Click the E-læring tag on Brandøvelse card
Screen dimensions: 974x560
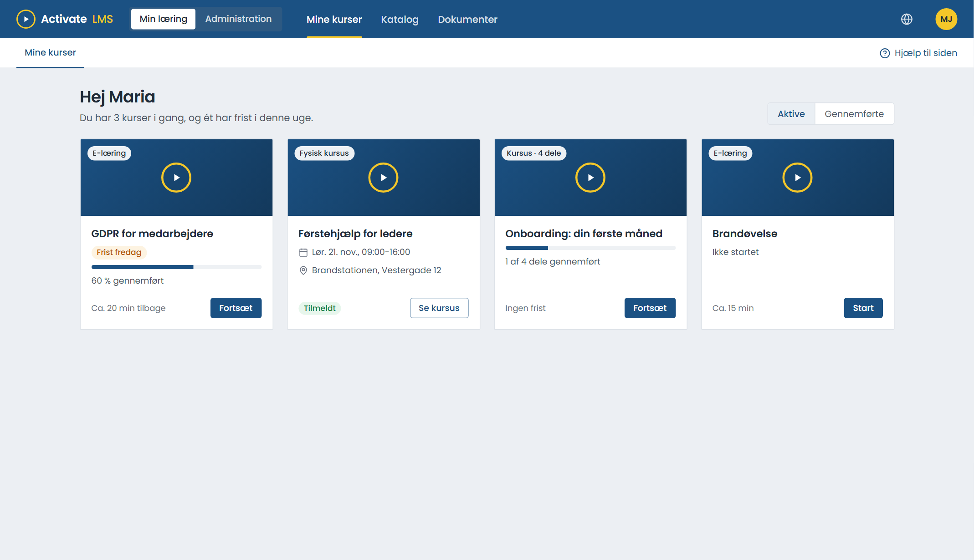point(730,153)
